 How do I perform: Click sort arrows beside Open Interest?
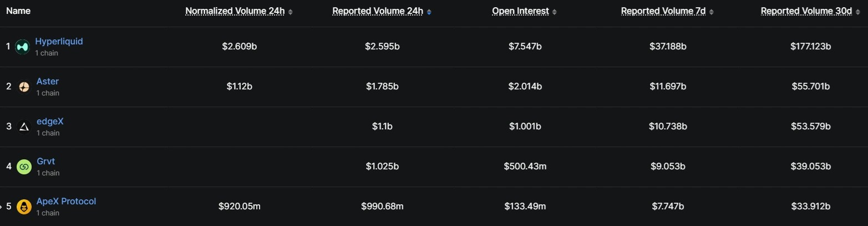click(x=555, y=12)
